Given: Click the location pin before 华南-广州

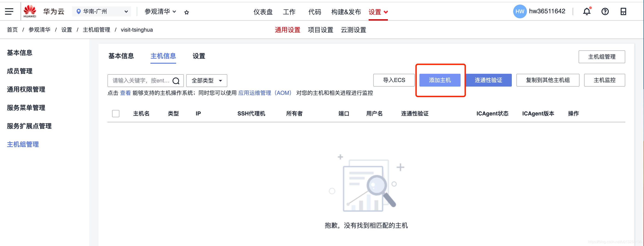Looking at the screenshot, I should tap(78, 11).
